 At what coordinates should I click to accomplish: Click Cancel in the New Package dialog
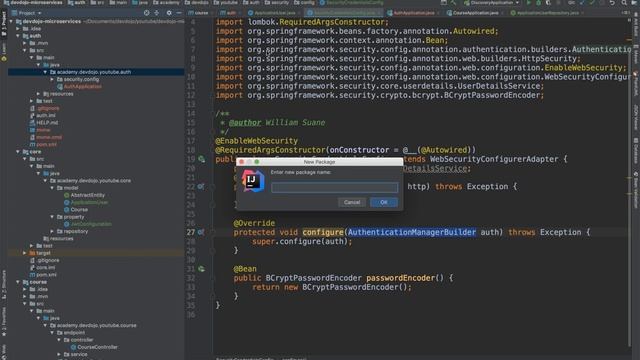coord(352,202)
